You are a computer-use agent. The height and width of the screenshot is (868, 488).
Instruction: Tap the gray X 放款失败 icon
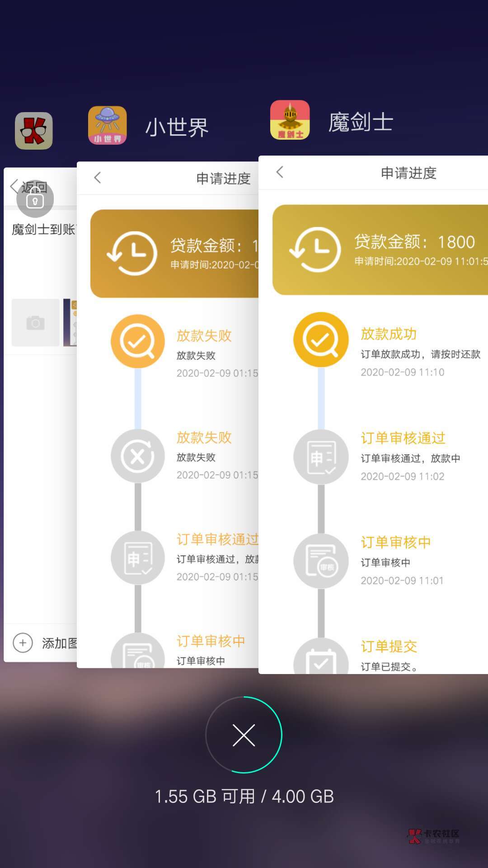click(x=138, y=456)
